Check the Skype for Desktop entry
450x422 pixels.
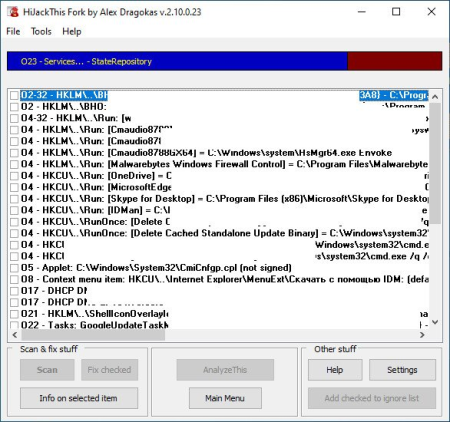(x=14, y=199)
